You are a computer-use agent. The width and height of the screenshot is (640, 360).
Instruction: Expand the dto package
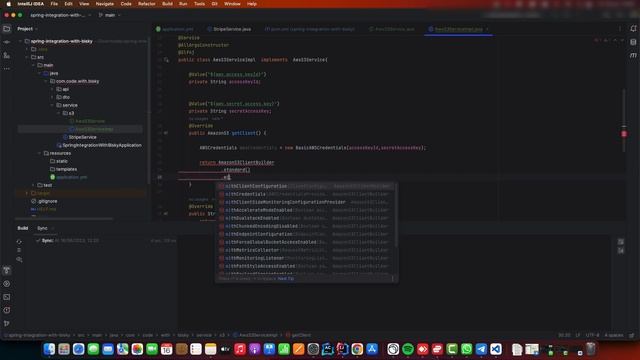[x=52, y=97]
